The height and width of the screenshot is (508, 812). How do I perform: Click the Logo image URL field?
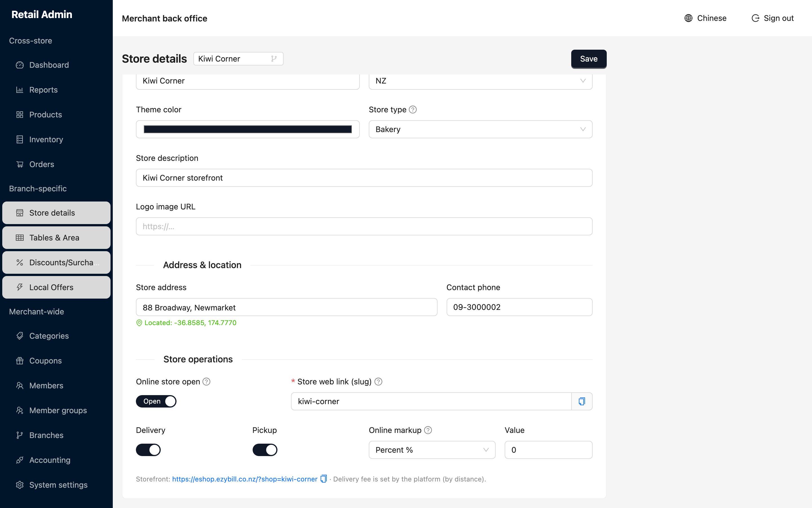point(364,226)
